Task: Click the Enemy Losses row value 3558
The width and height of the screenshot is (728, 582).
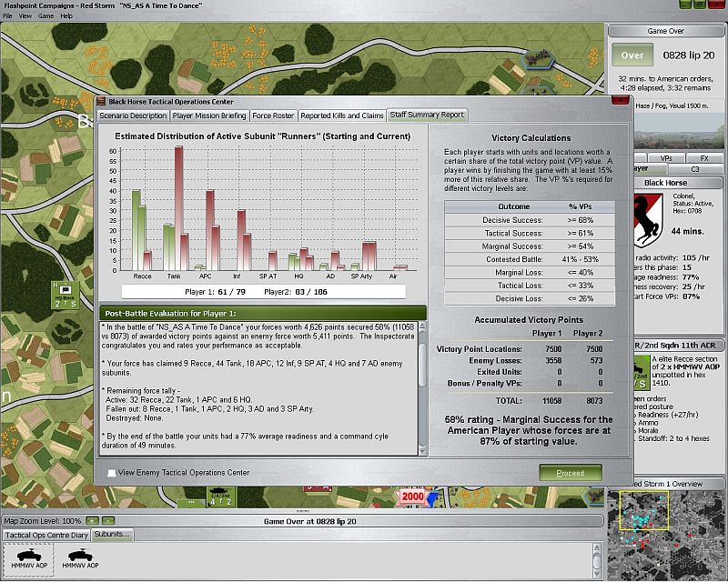Action: [x=553, y=361]
